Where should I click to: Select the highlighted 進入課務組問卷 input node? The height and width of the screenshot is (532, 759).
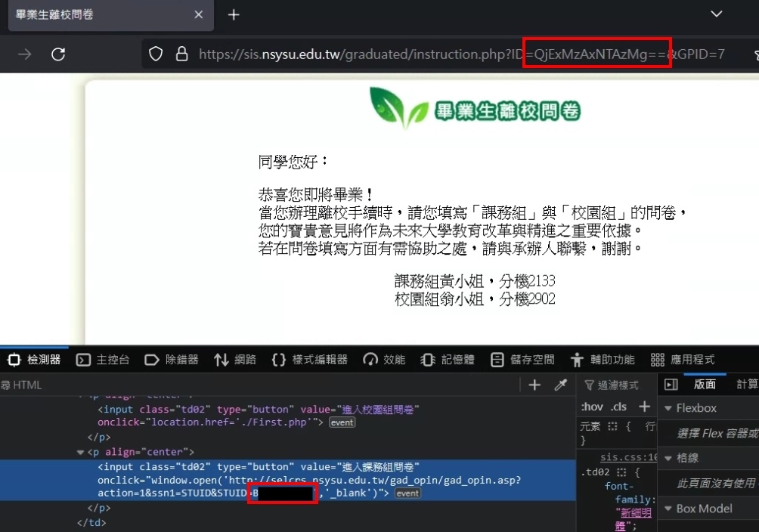[287, 480]
